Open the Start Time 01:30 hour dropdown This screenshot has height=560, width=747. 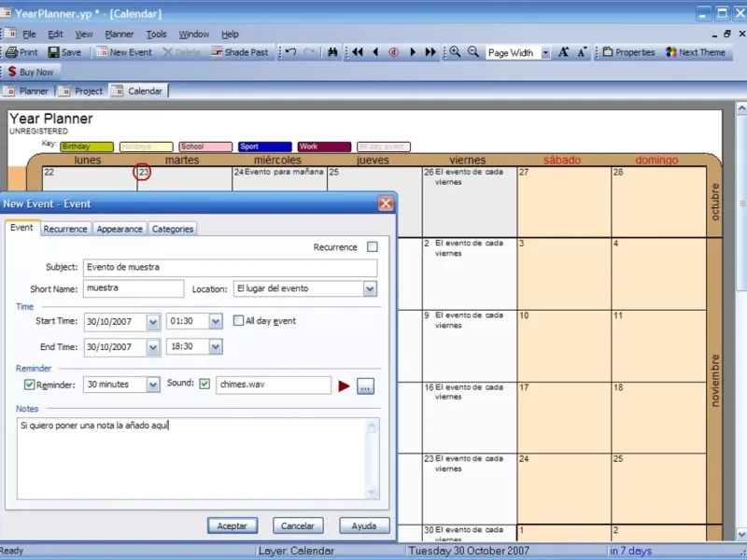pyautogui.click(x=216, y=321)
